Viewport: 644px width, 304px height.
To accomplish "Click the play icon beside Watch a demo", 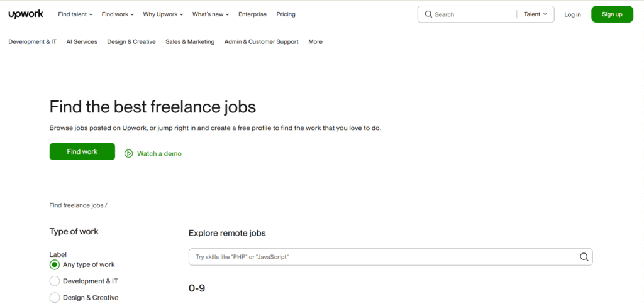I will [x=128, y=153].
